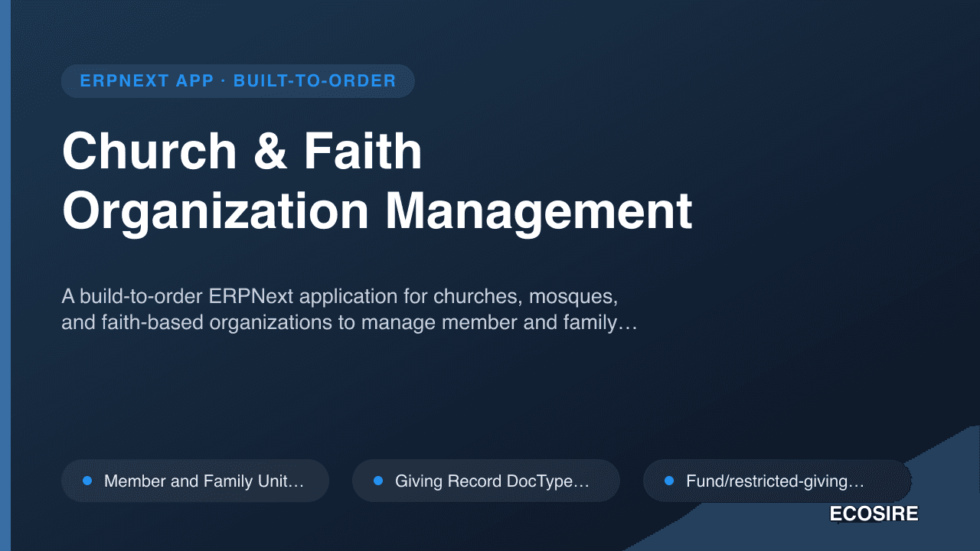This screenshot has height=551, width=980.
Task: Open the 'Giving Record DocType…' pill
Action: (486, 481)
